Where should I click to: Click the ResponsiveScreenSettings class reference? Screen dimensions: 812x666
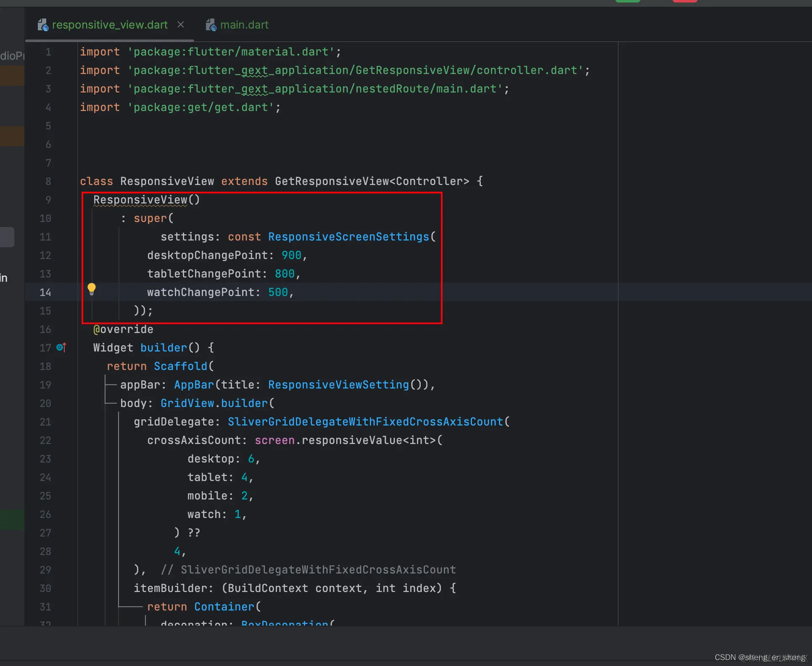tap(348, 237)
